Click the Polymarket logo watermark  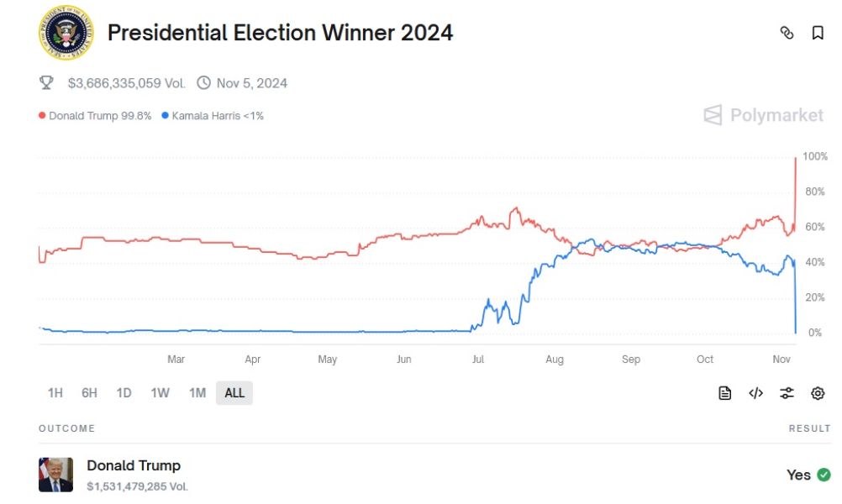[x=763, y=115]
